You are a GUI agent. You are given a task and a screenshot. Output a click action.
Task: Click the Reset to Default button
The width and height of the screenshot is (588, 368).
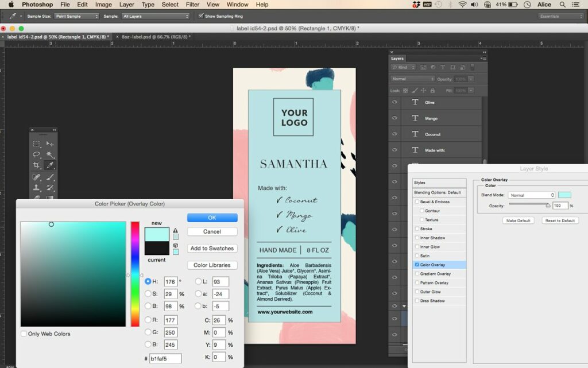(x=560, y=220)
